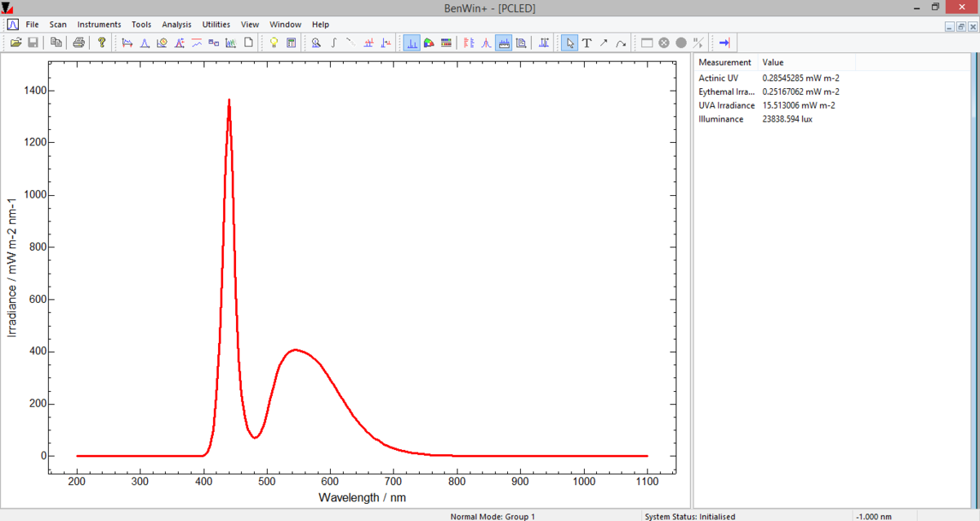Open the calculator tool
Screen dimensions: 980x521
tap(291, 42)
